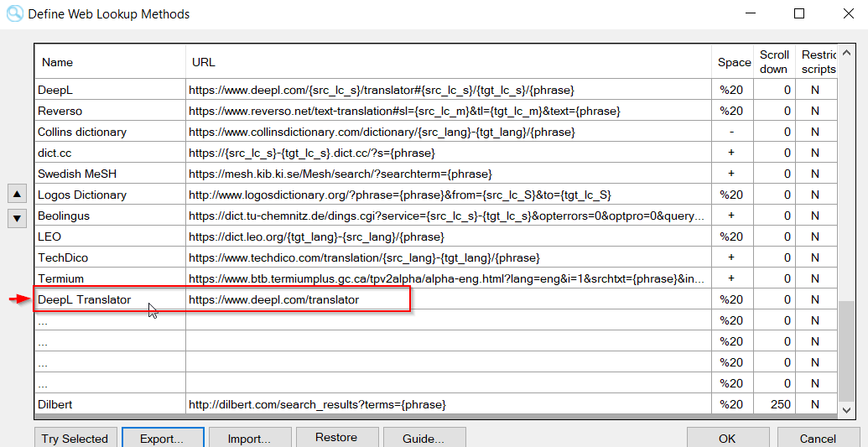868x447 pixels.
Task: Click Scroll down 0 in LEO row
Action: coord(774,236)
